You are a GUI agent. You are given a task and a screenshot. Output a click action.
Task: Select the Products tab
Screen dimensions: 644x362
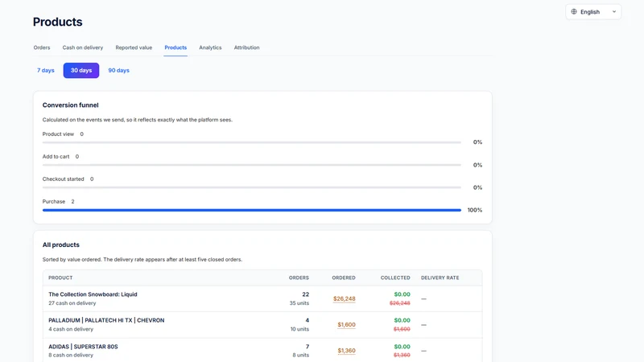click(175, 47)
